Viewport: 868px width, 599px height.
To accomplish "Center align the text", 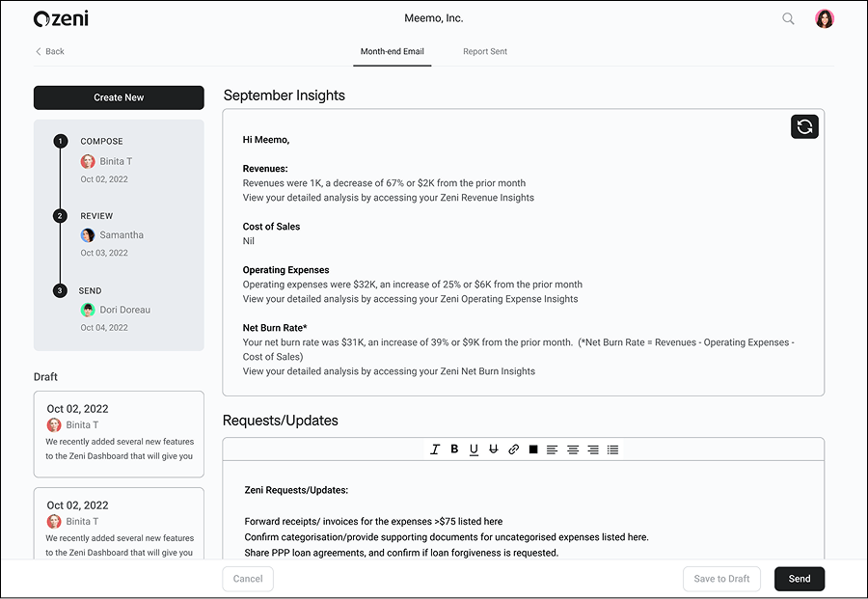I will 573,449.
